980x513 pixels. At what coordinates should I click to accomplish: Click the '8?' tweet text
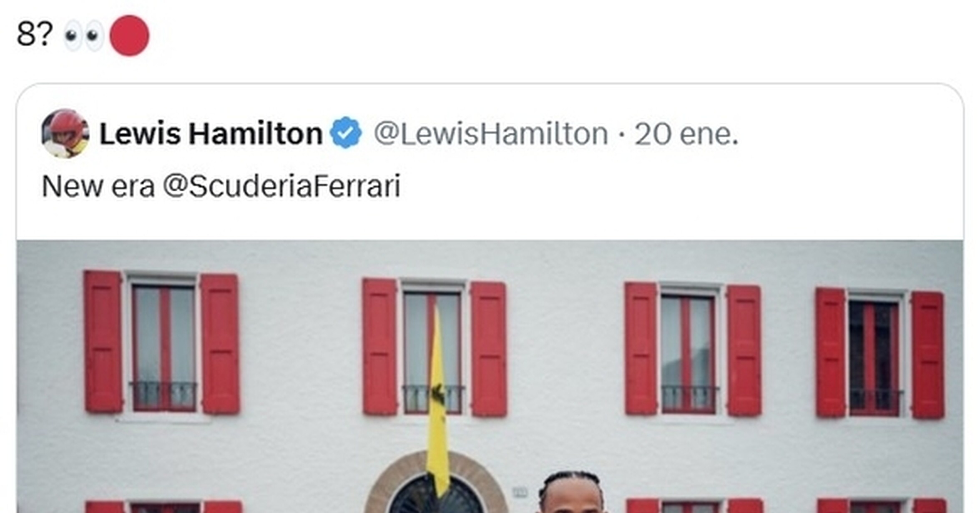35,34
